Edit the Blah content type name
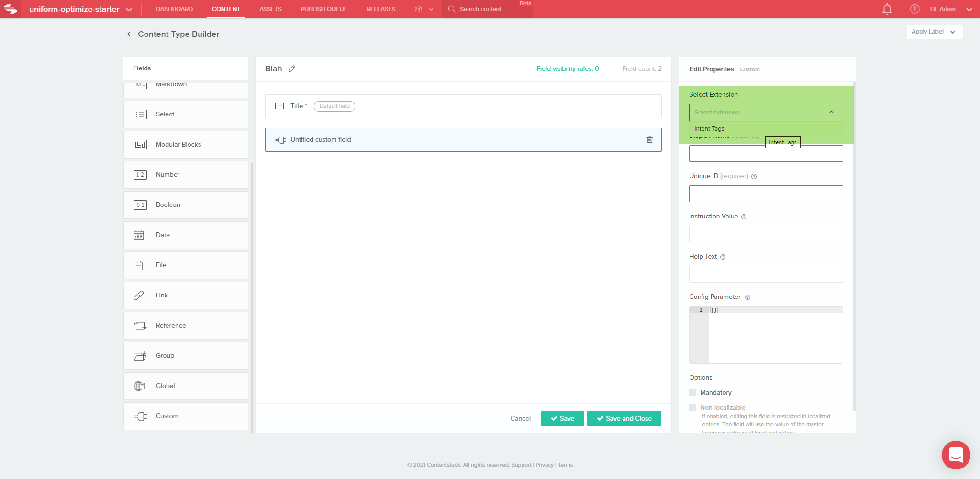 [292, 68]
